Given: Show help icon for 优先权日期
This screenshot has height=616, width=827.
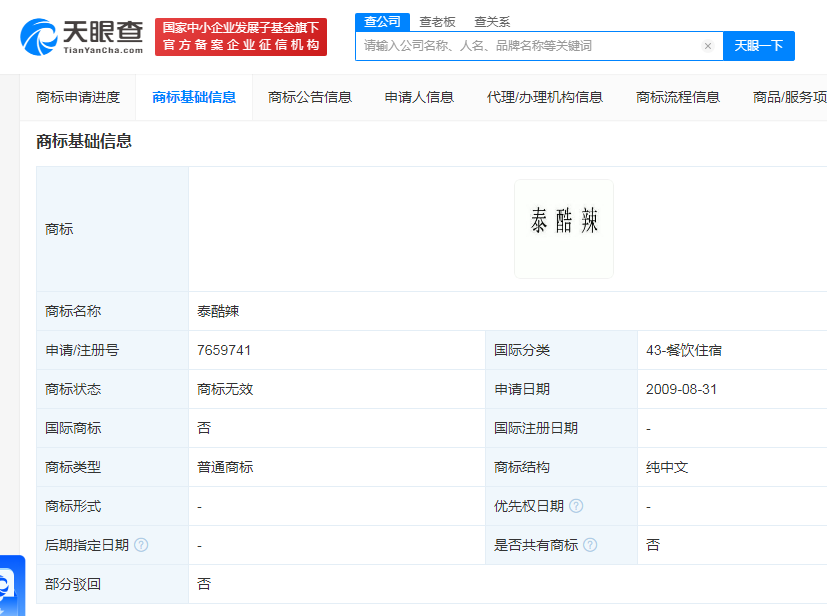Looking at the screenshot, I should point(576,506).
